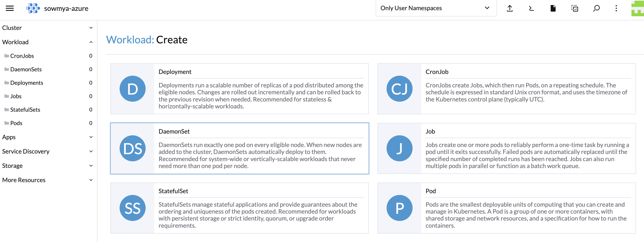
Task: Expand the Cluster section
Action: (x=47, y=28)
